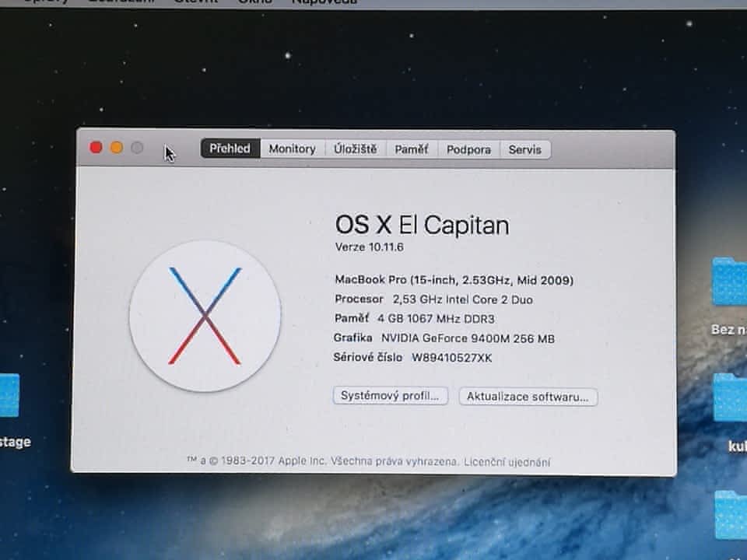The width and height of the screenshot is (747, 560).
Task: Select the Úložiště tab
Action: click(x=356, y=149)
